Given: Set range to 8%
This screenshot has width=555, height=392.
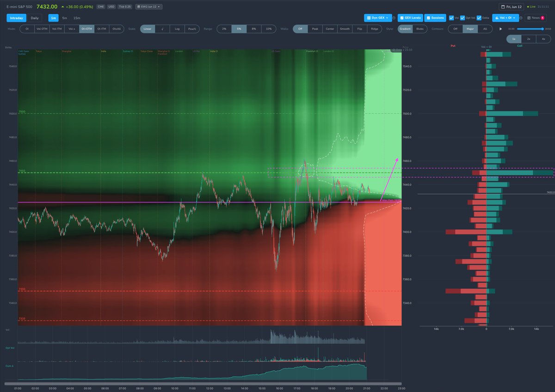Looking at the screenshot, I should (254, 29).
